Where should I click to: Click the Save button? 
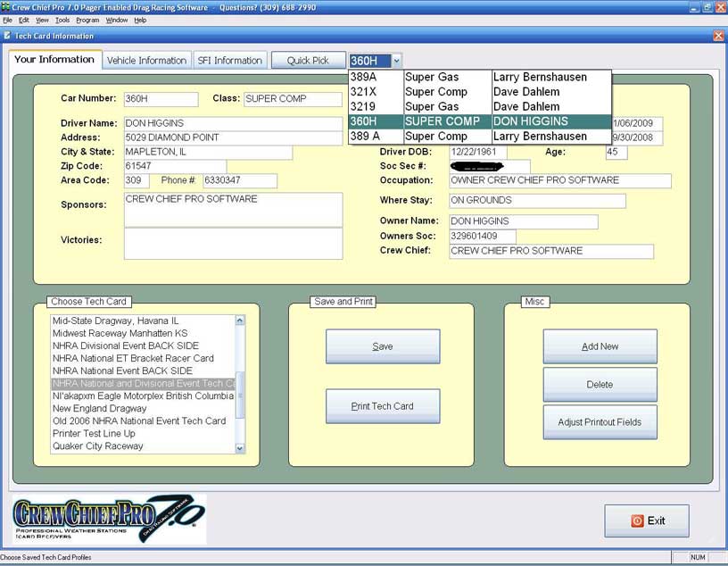[383, 346]
